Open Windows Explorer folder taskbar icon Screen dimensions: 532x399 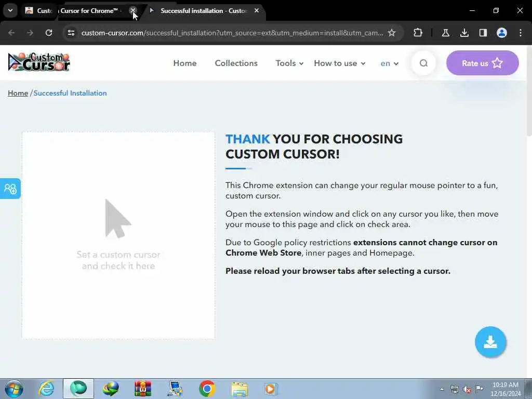[x=240, y=389]
